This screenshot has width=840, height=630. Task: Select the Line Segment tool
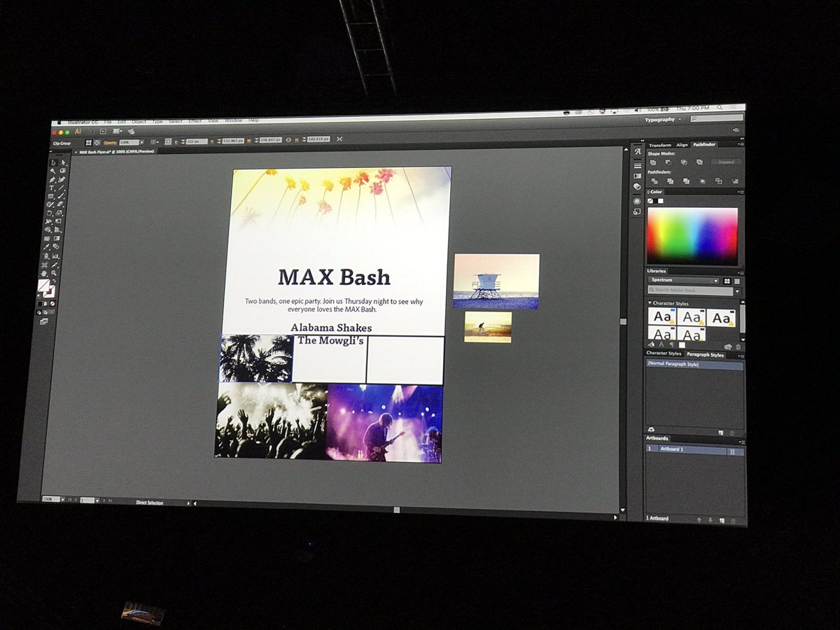click(x=61, y=188)
